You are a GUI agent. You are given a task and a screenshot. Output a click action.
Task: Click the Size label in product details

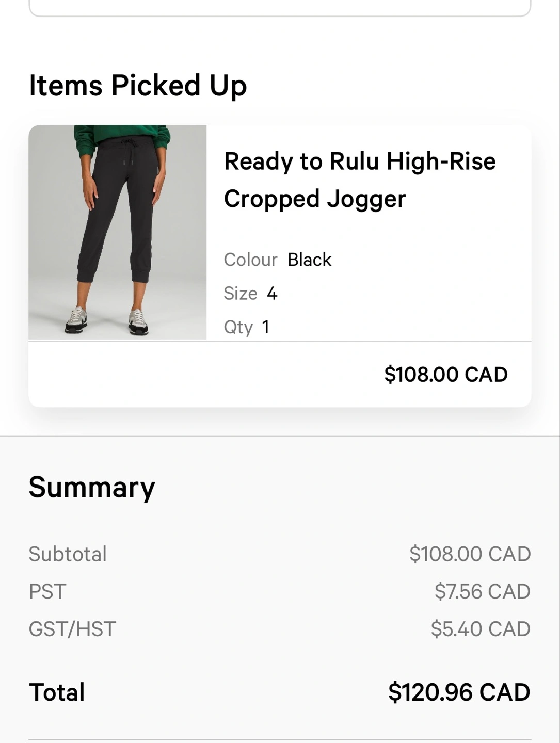[x=241, y=294]
